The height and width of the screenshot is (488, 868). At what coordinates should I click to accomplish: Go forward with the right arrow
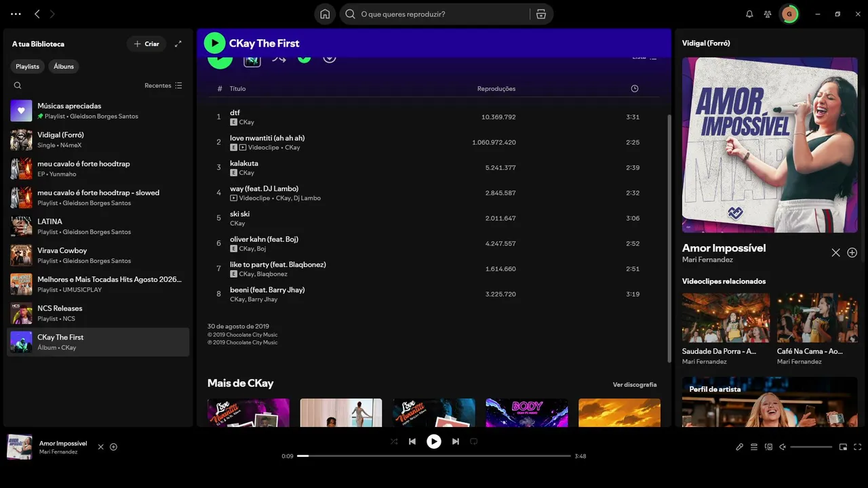pyautogui.click(x=52, y=14)
